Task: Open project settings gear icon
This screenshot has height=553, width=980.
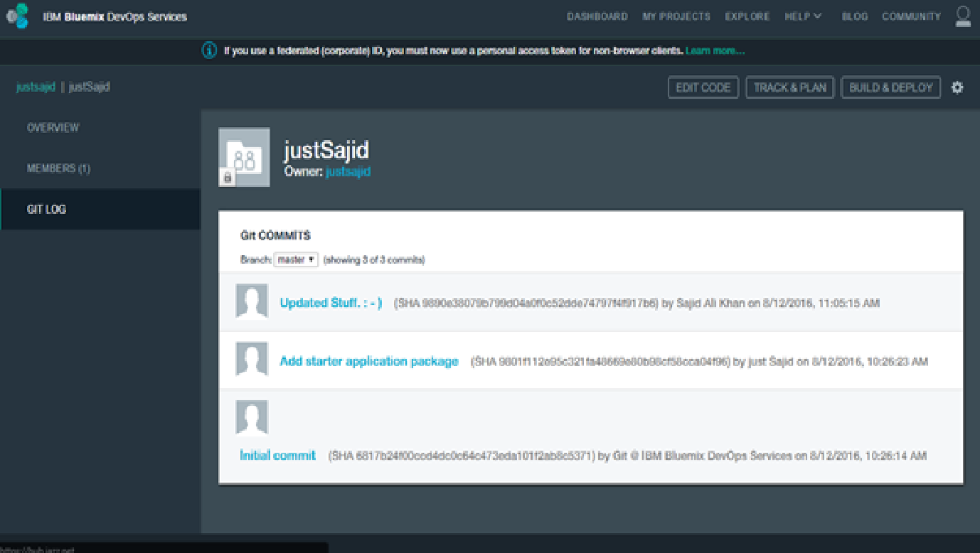Action: (957, 87)
